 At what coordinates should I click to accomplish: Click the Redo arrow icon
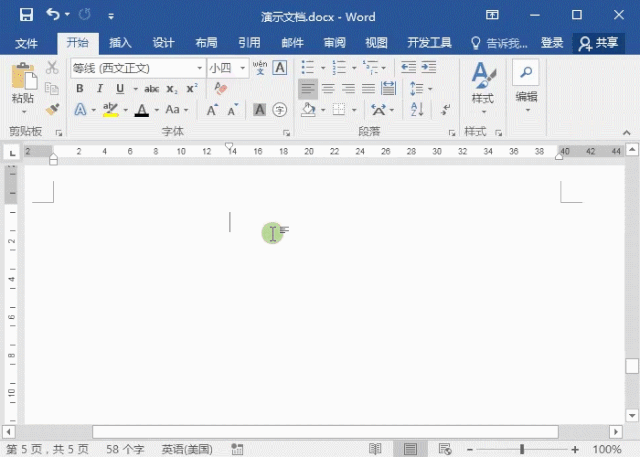click(x=84, y=15)
